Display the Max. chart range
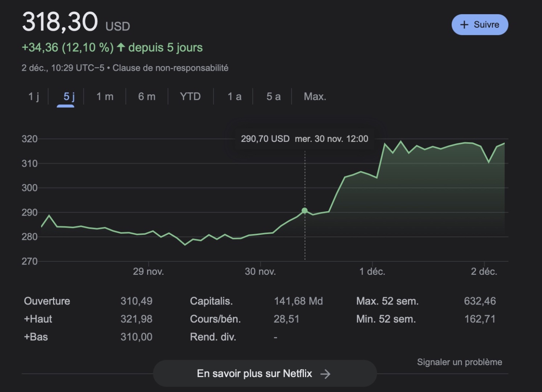542x392 pixels. click(315, 97)
